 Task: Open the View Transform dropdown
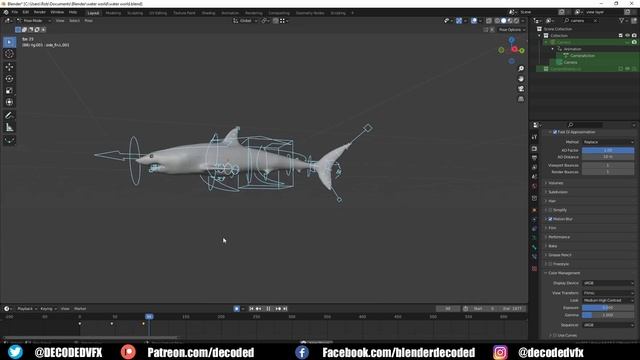click(x=608, y=293)
